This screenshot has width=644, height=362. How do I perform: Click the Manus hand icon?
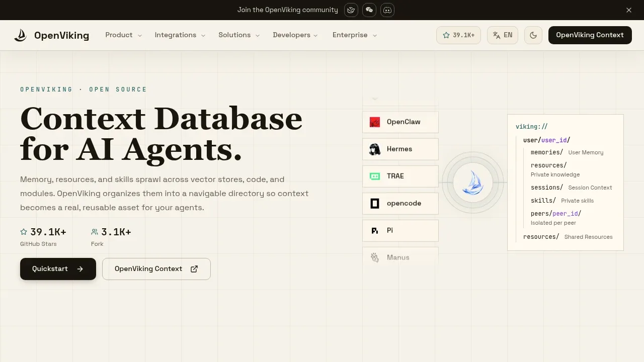pyautogui.click(x=375, y=258)
